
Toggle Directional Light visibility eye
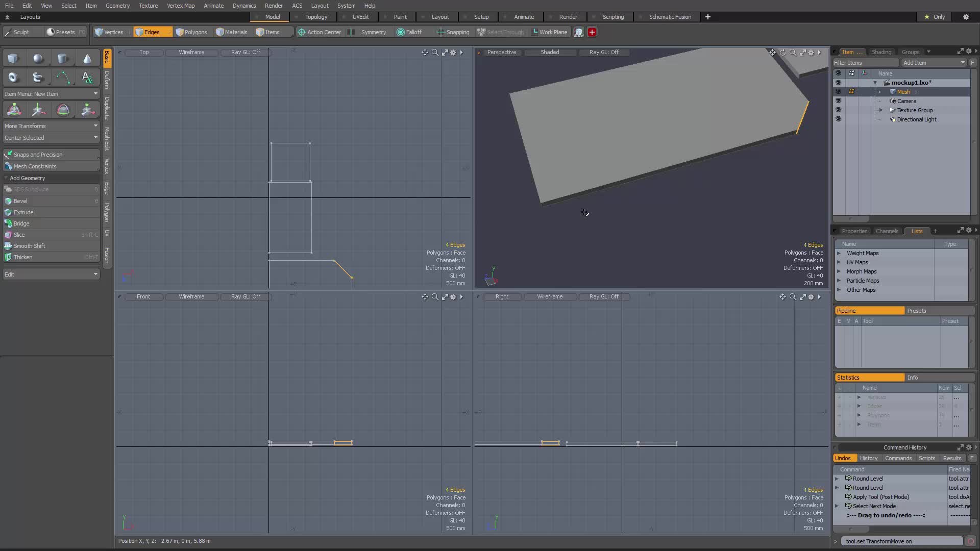click(x=838, y=119)
